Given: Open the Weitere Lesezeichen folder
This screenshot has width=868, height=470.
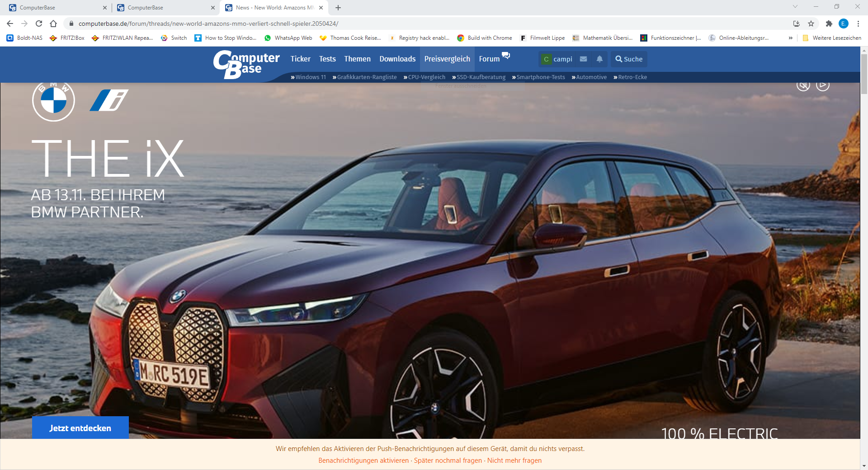Looking at the screenshot, I should (832, 38).
